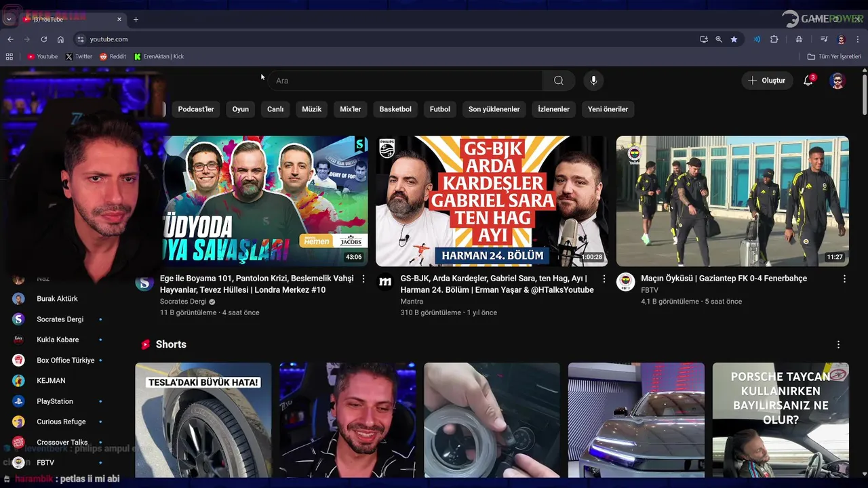Select the Canlı filter chip
868x488 pixels.
[275, 109]
